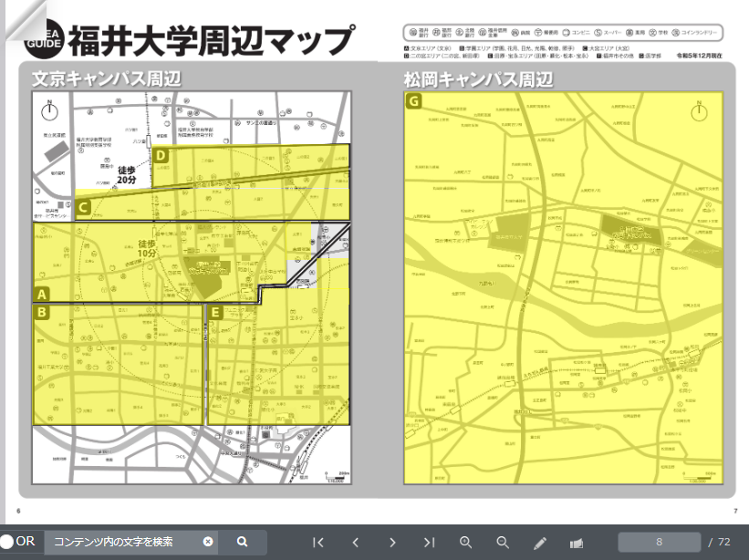Go to the next page
The image size is (749, 560).
(392, 543)
